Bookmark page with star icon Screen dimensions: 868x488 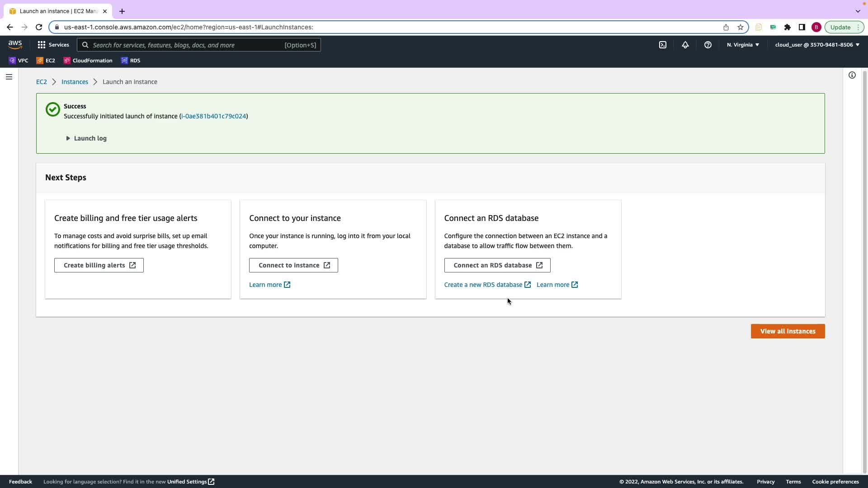740,27
